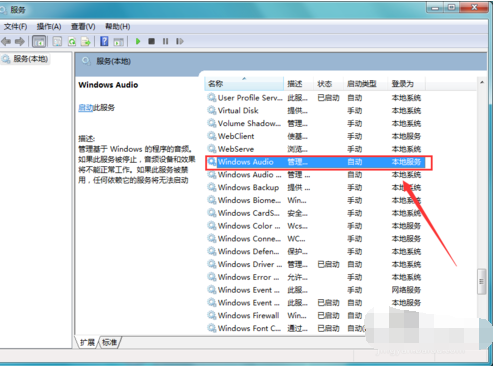The width and height of the screenshot is (493, 367).
Task: Click the gear icon of WebClient row
Action: [x=212, y=136]
